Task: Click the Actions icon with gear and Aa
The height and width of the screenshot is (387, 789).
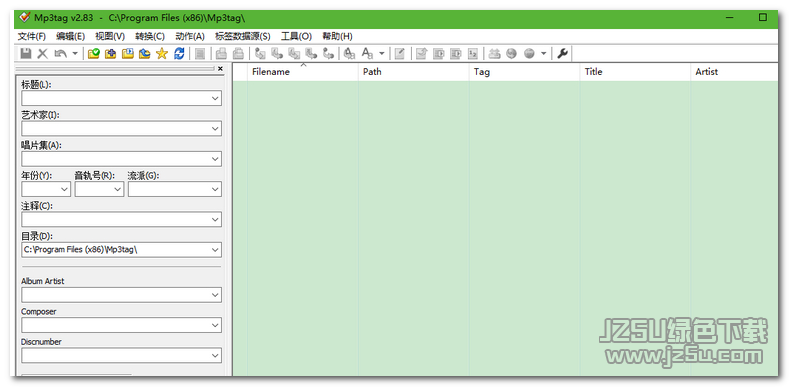Action: pos(349,53)
